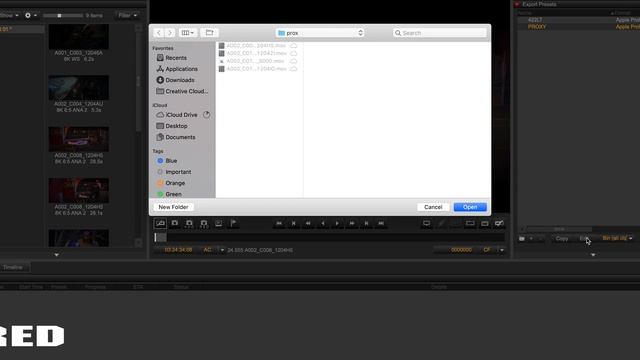
Task: Select the Orange tag
Action: coord(171,183)
